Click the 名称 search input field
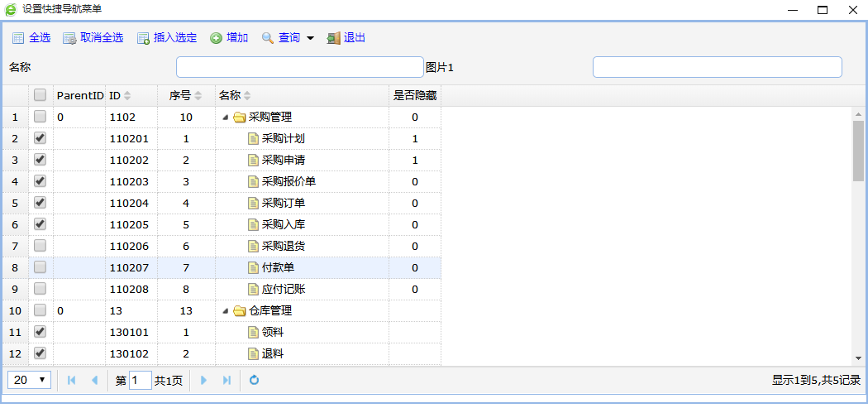868x408 pixels. (299, 67)
